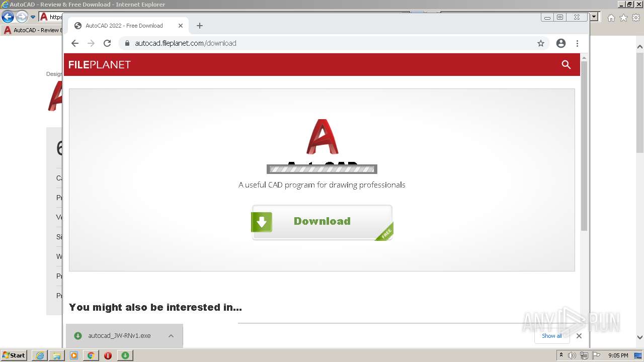Open Internet Explorer recent pages dropdown arrow
Viewport: 644px width, 362px height.
click(x=33, y=17)
